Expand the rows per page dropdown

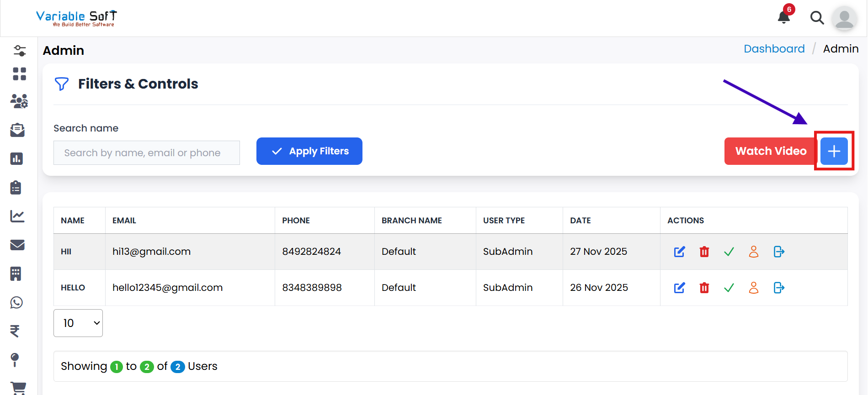coord(78,323)
